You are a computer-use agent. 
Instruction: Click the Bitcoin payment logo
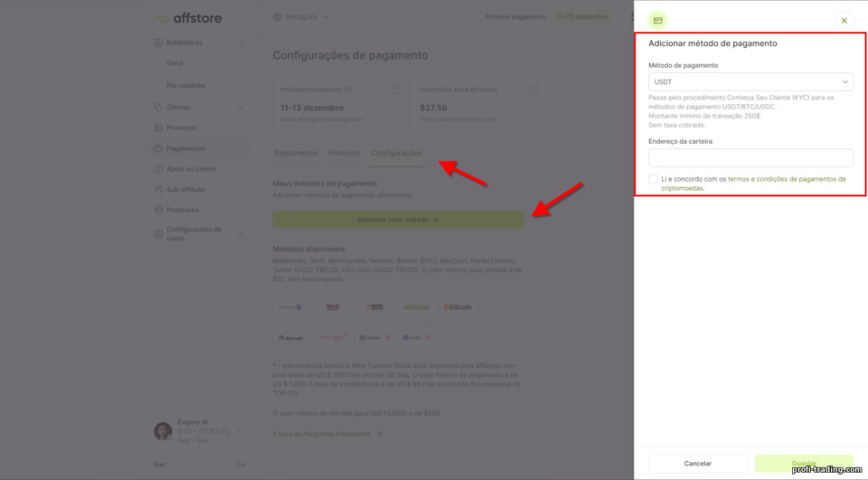pyautogui.click(x=458, y=307)
